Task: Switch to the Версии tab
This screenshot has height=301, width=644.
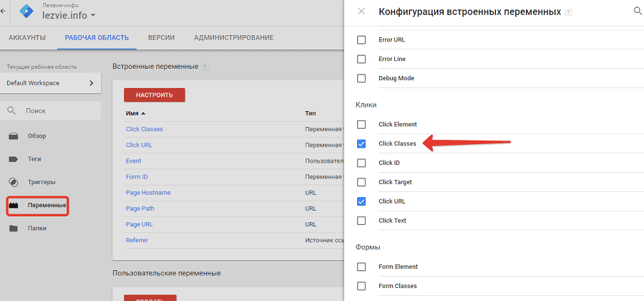Action: (x=161, y=37)
